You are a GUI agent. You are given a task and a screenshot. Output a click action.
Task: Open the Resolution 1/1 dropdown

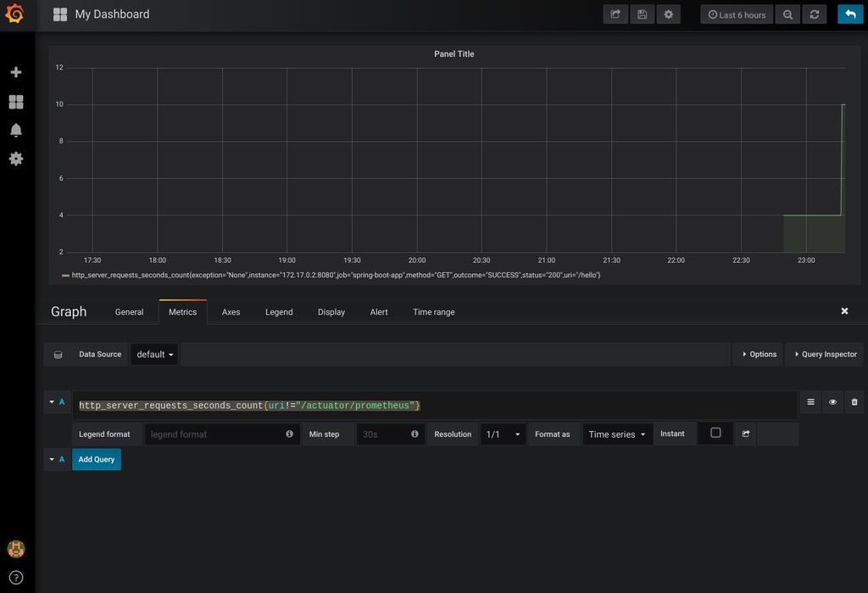[503, 434]
